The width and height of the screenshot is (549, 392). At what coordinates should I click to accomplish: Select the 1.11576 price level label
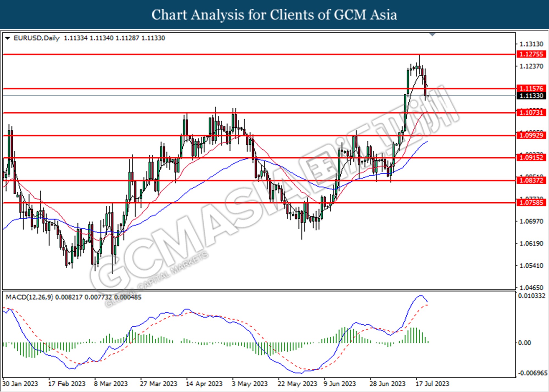point(531,88)
